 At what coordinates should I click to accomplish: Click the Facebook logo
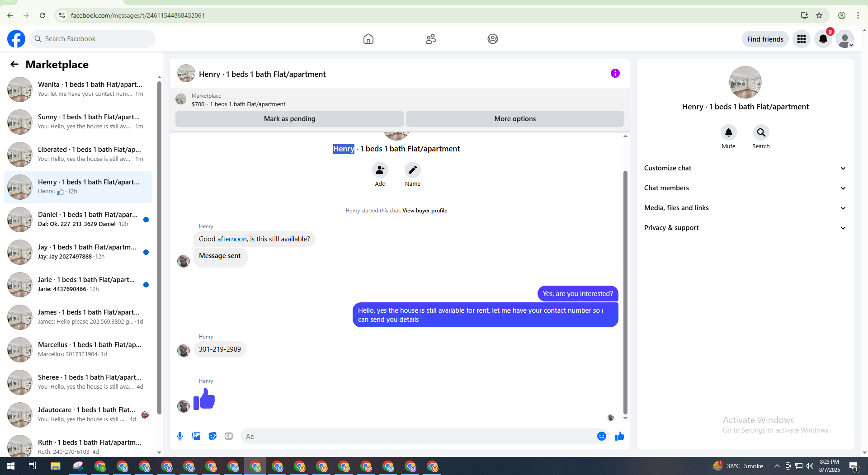[x=16, y=39]
